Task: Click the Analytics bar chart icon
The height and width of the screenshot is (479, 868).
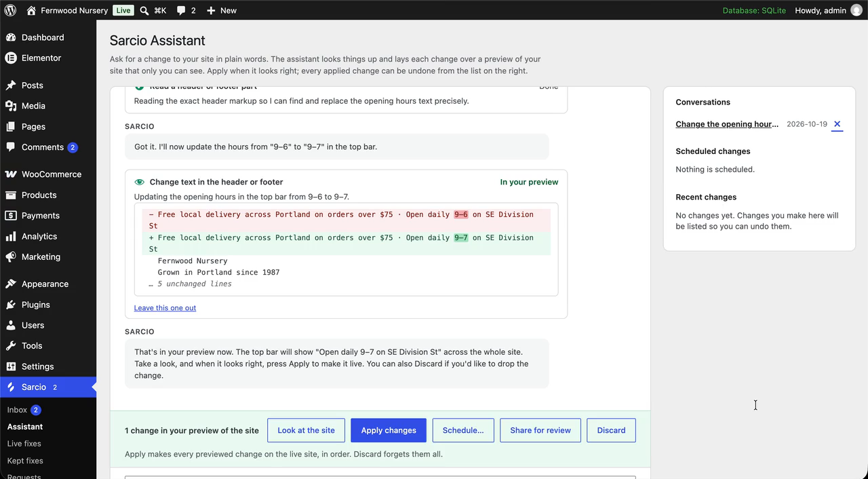Action: (11, 236)
